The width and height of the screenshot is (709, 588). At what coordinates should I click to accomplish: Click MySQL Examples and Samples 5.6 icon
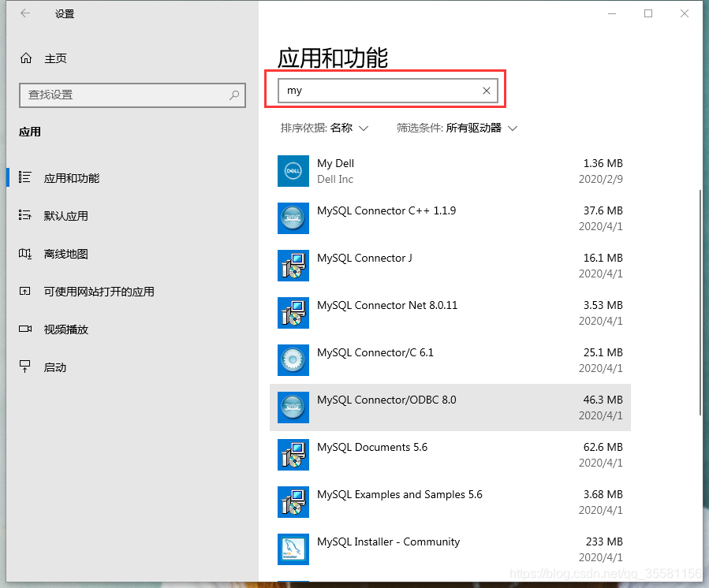pyautogui.click(x=293, y=502)
